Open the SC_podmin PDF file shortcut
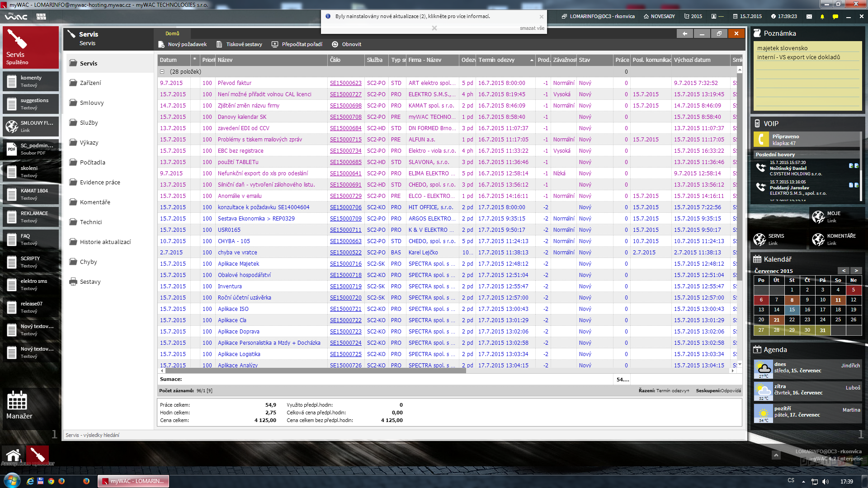The image size is (868, 488). [31, 149]
